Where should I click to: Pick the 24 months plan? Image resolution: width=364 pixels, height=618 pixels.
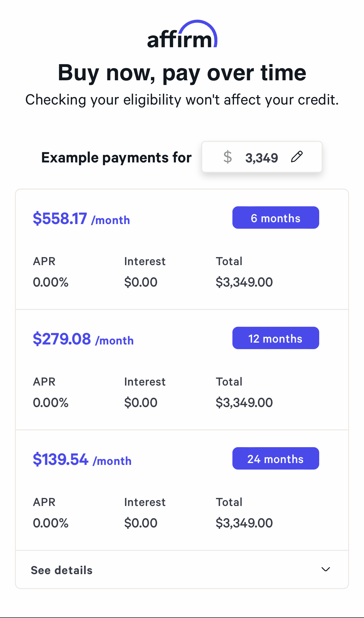click(275, 459)
